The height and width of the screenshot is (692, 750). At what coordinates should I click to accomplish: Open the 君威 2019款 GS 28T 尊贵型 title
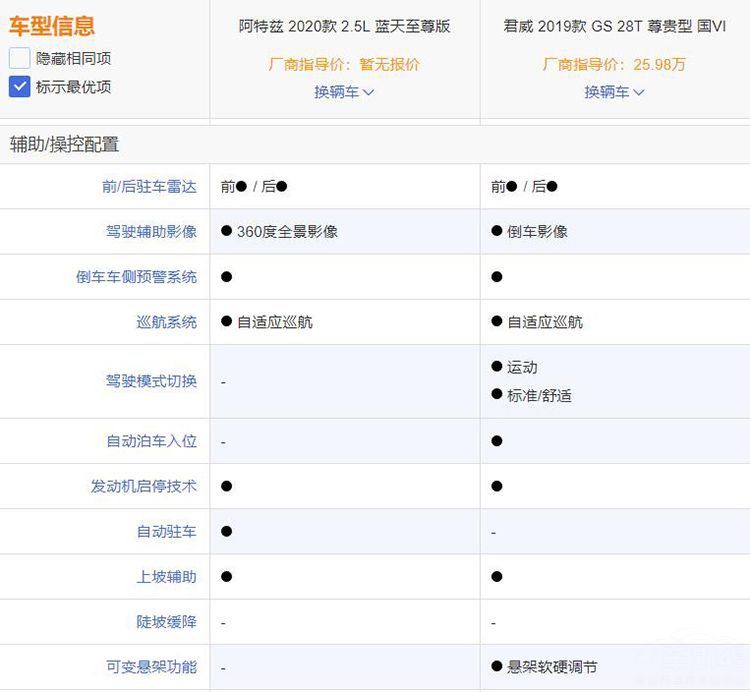point(615,26)
